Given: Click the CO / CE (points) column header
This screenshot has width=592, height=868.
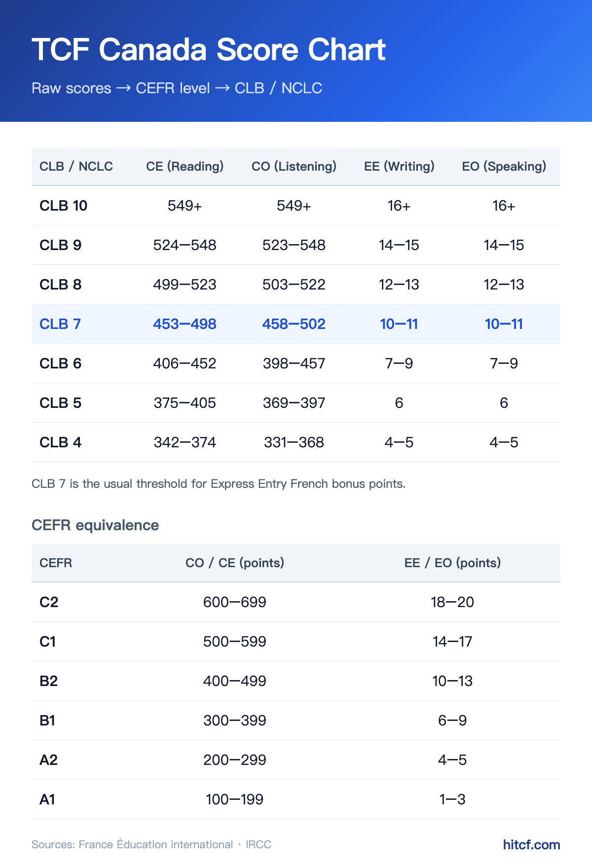Looking at the screenshot, I should click(x=235, y=563).
